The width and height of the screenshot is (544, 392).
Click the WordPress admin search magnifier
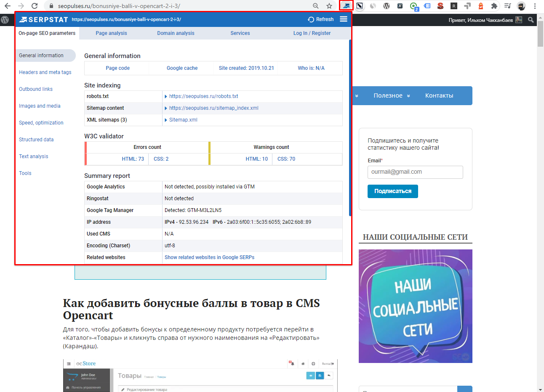click(x=531, y=20)
